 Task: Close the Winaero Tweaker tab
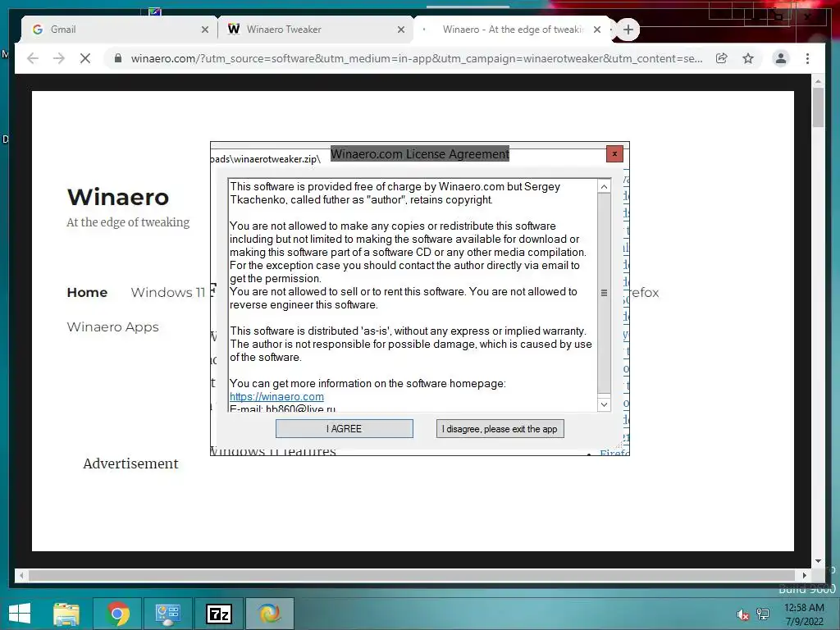(x=400, y=30)
